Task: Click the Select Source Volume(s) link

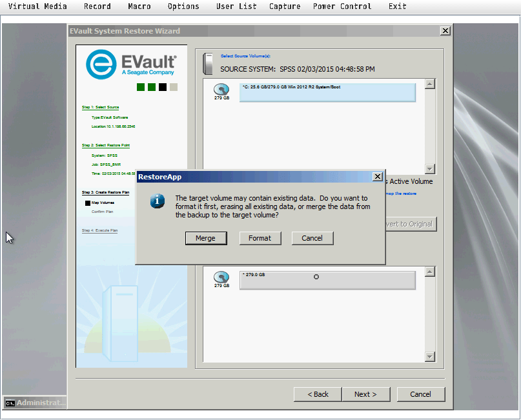Action: pos(245,56)
